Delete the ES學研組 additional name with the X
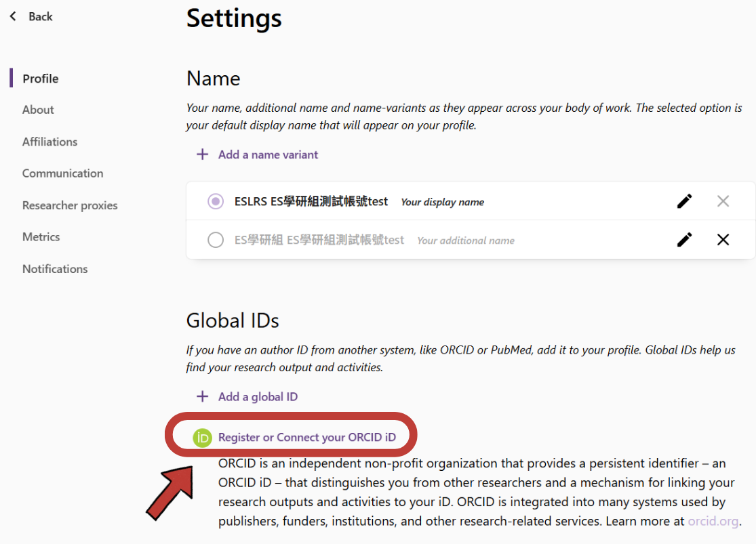Screen dimensions: 756x544 (x=723, y=239)
